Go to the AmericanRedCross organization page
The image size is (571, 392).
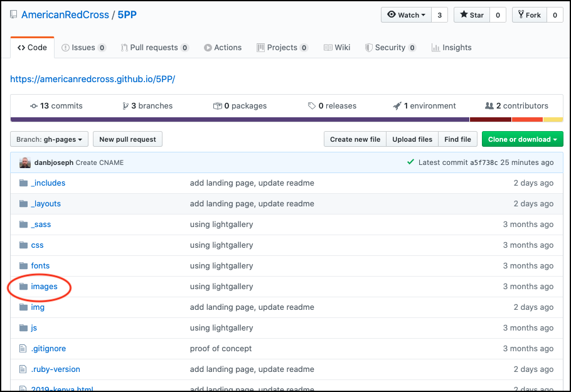(65, 14)
